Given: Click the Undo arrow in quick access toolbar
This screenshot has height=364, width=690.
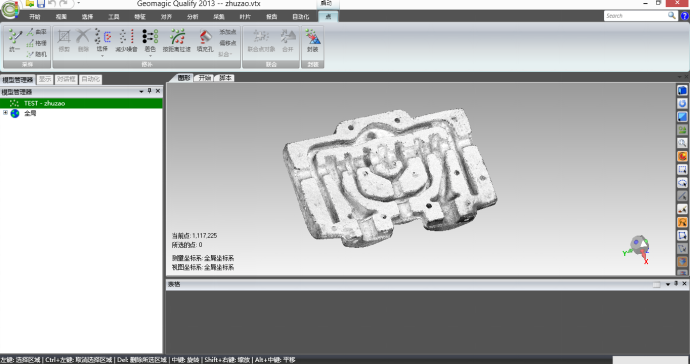Looking at the screenshot, I should click(x=52, y=4).
